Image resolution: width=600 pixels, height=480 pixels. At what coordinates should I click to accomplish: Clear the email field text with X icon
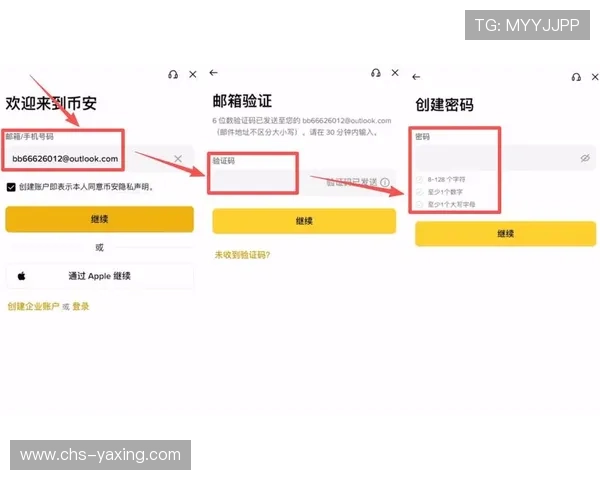coord(178,158)
